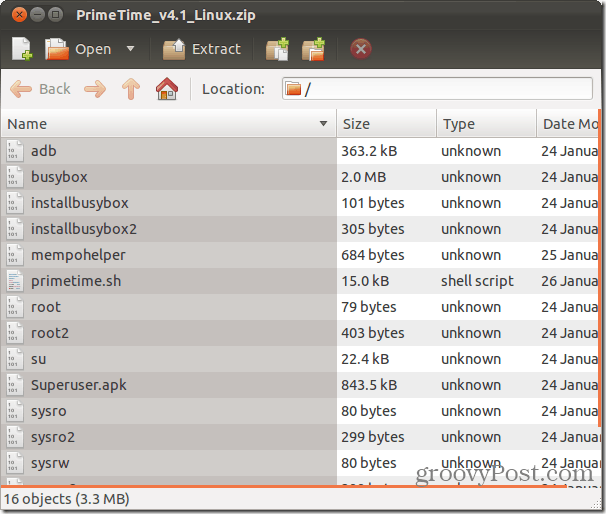Click the adb binary file icon
Screen dimensions: 606x514
15,151
